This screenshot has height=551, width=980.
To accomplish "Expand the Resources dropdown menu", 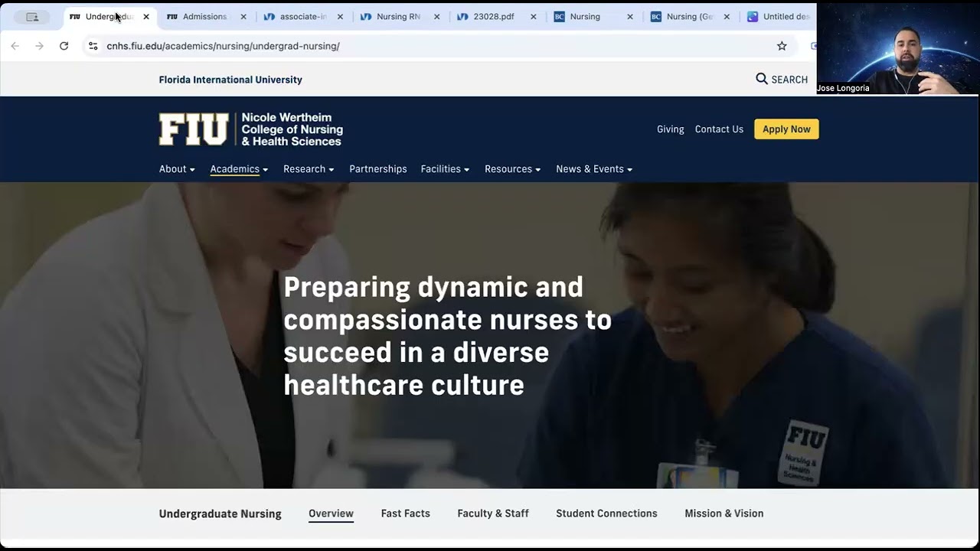I will (x=512, y=169).
